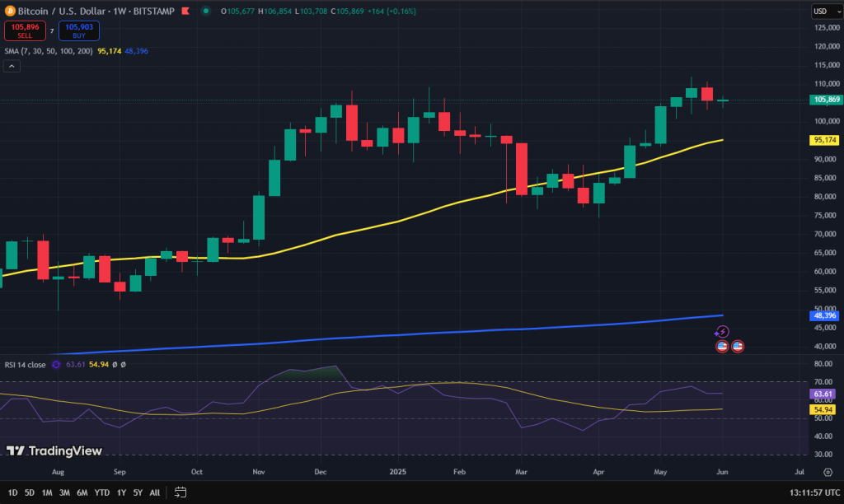
Task: Select the YTD time range
Action: (101, 492)
